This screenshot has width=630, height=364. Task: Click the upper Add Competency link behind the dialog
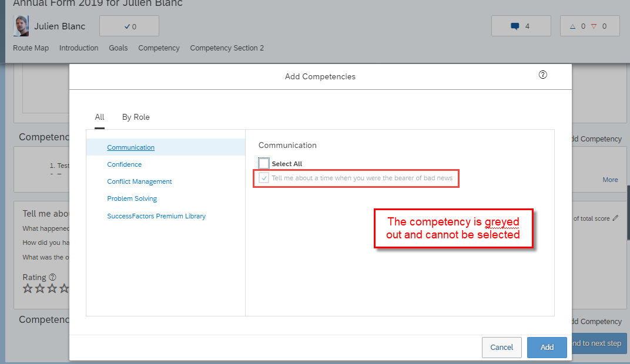[597, 139]
